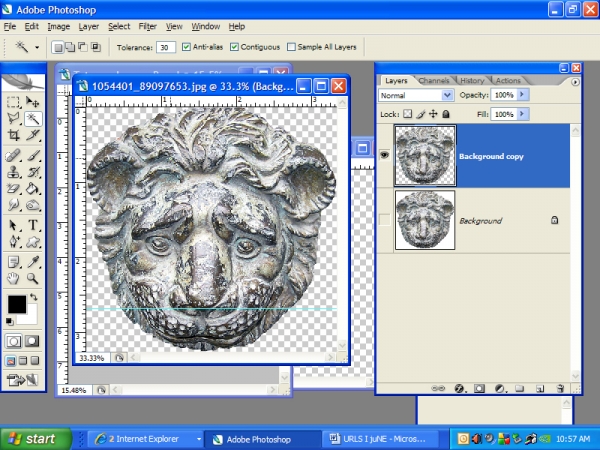Reset default foreground and background colors
The width and height of the screenshot is (600, 450).
10,321
